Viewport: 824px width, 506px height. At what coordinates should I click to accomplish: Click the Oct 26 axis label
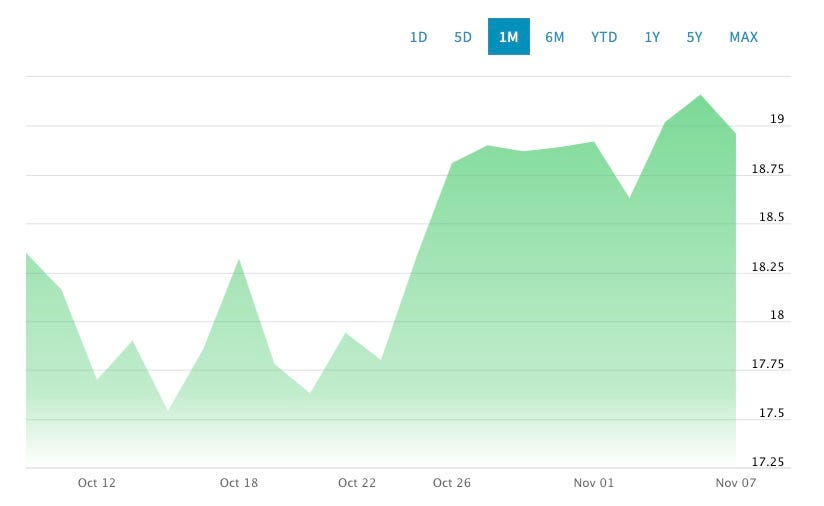(452, 483)
